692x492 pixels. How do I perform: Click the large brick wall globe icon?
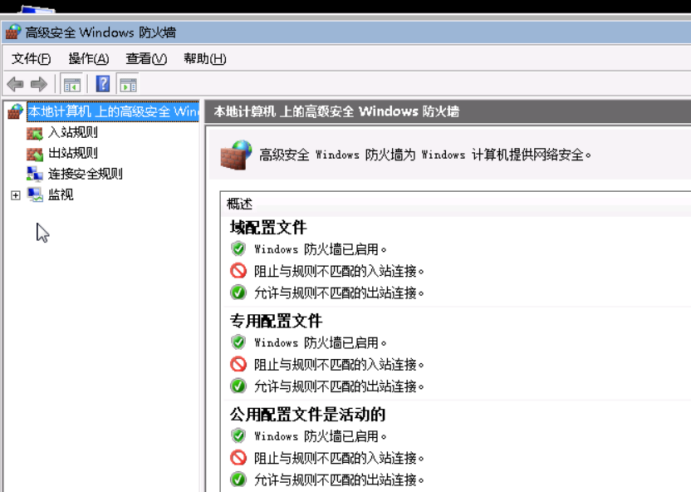236,154
